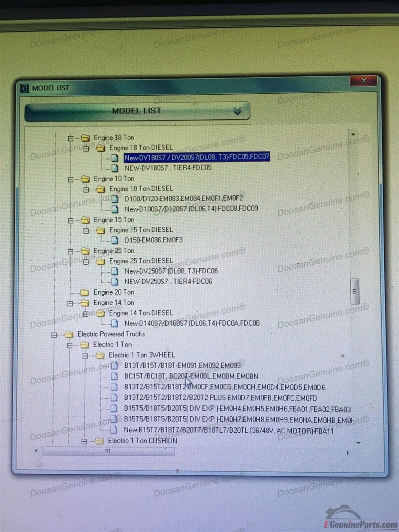Click document icon beside BC15T/BC18T entry
Screen dimensions: 399x532
point(115,376)
